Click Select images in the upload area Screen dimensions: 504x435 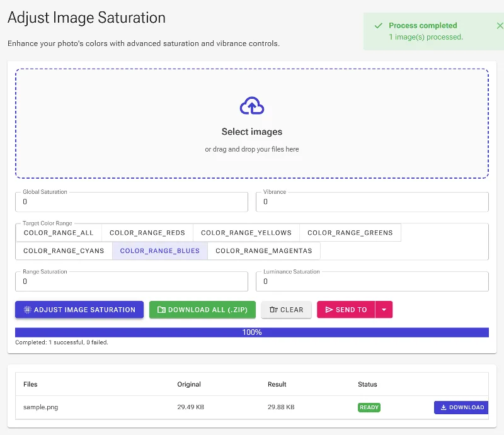pyautogui.click(x=251, y=132)
